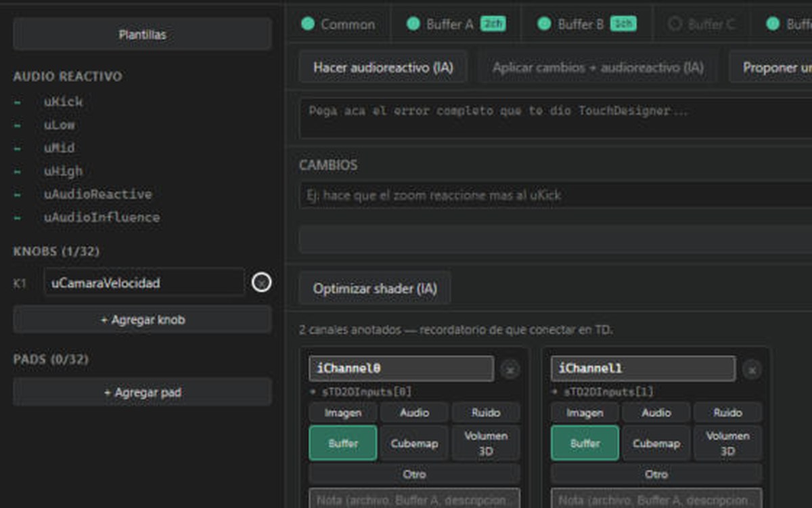Remove iChannel0 with its X icon

click(x=510, y=369)
